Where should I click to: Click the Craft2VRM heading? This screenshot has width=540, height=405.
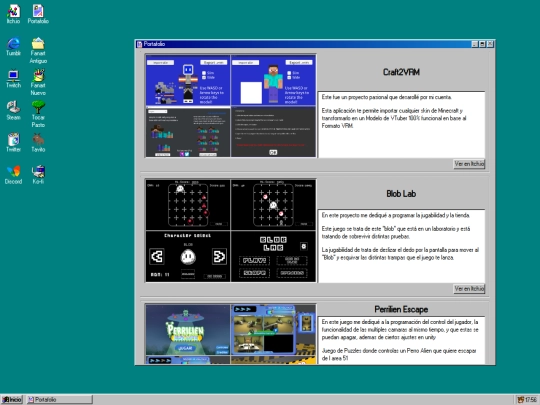401,72
